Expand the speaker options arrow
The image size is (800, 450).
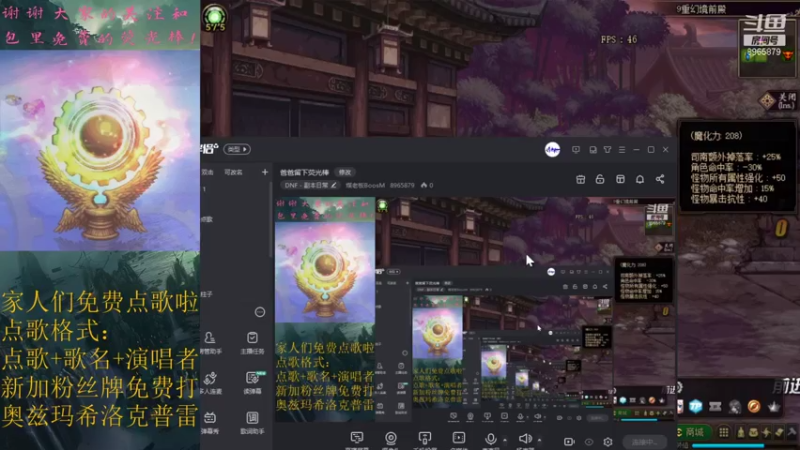click(x=539, y=439)
